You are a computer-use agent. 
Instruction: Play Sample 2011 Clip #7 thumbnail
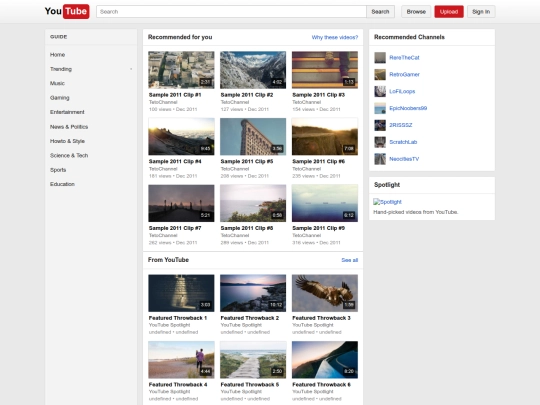click(x=181, y=203)
